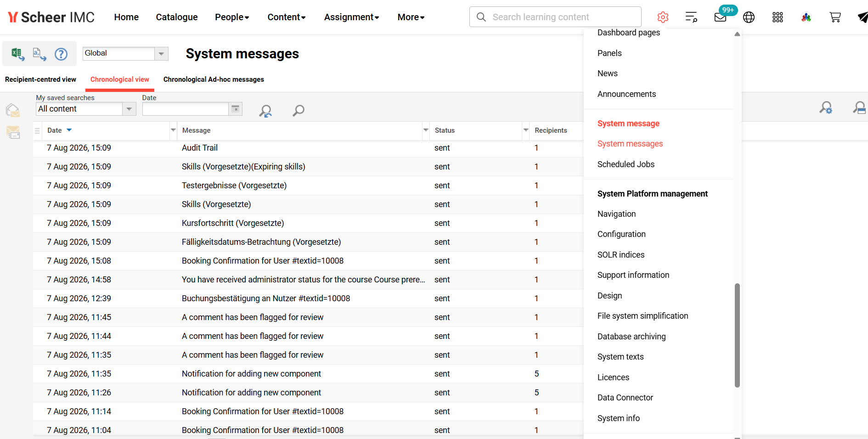Export the list to Excel
The width and height of the screenshot is (868, 439).
(x=18, y=54)
